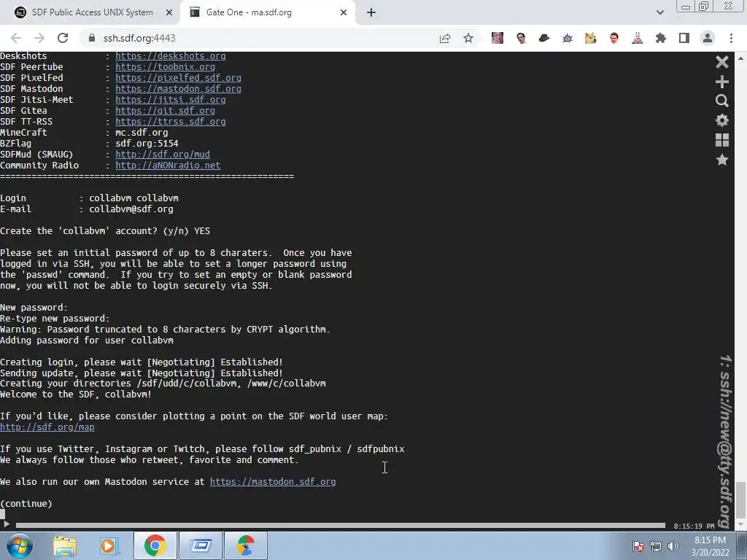This screenshot has height=560, width=747.
Task: Expand the tab search dropdown arrow
Action: [x=659, y=12]
